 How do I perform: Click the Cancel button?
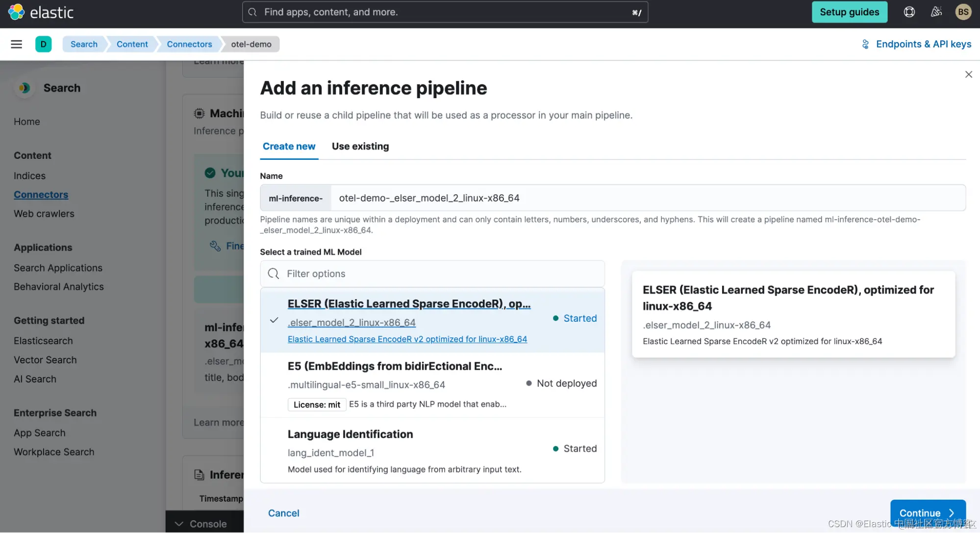[x=283, y=513]
